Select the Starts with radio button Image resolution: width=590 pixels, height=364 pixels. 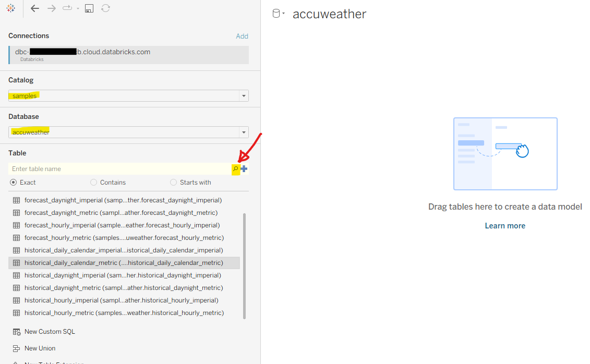(x=174, y=183)
